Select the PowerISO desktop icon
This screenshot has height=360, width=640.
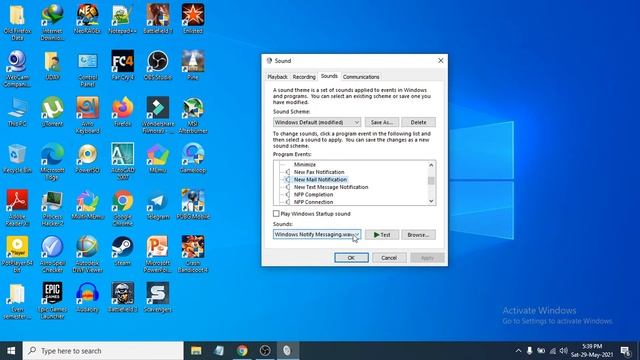[x=87, y=158]
